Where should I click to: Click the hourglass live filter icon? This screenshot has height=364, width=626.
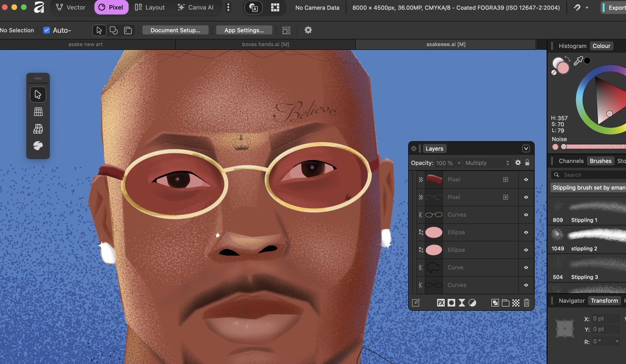pyautogui.click(x=462, y=302)
